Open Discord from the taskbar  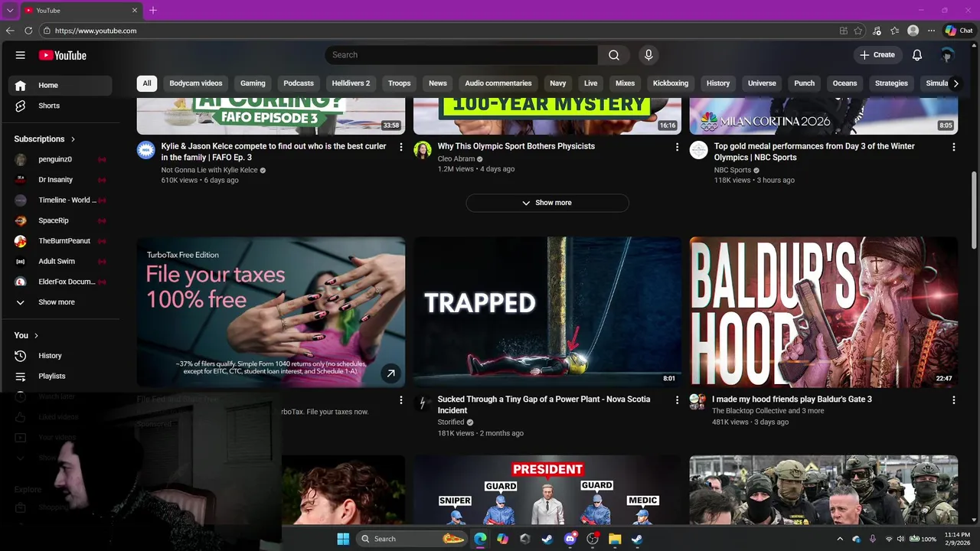(x=570, y=539)
